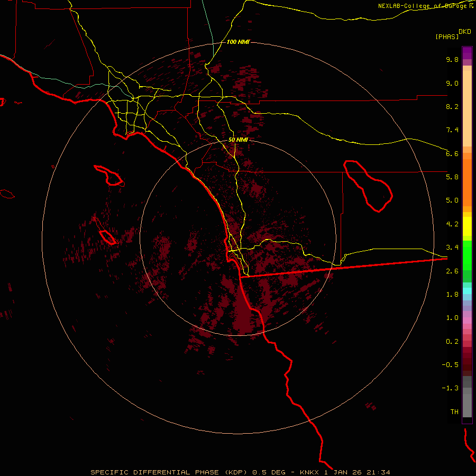Click the DKD label above the color bar

click(x=465, y=32)
